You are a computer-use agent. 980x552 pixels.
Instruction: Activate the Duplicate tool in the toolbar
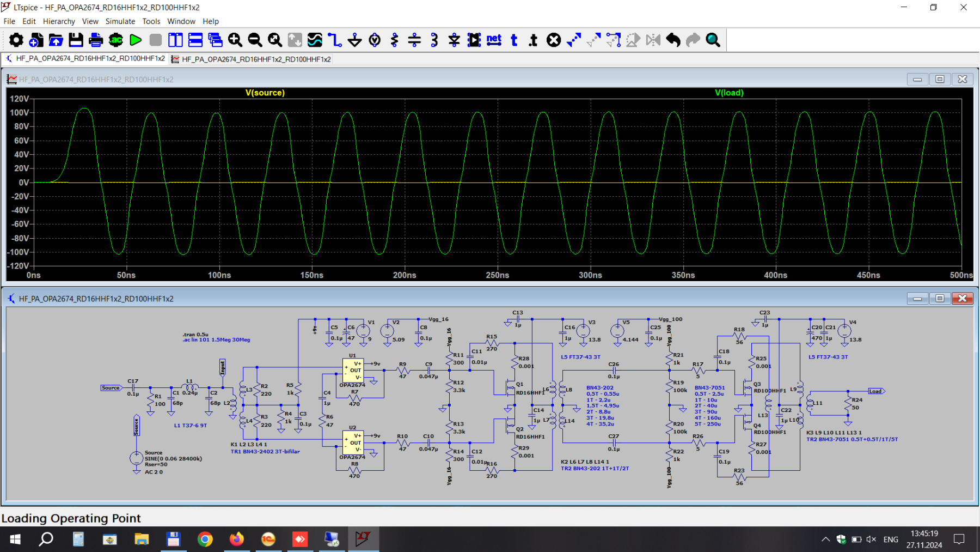(x=574, y=40)
